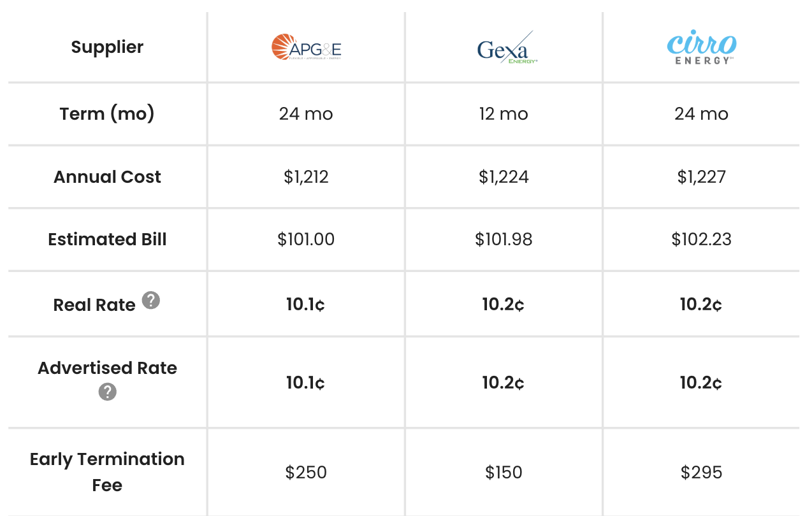Select APG&E's 24 mo term value
The width and height of the screenshot is (812, 516).
pyautogui.click(x=306, y=114)
